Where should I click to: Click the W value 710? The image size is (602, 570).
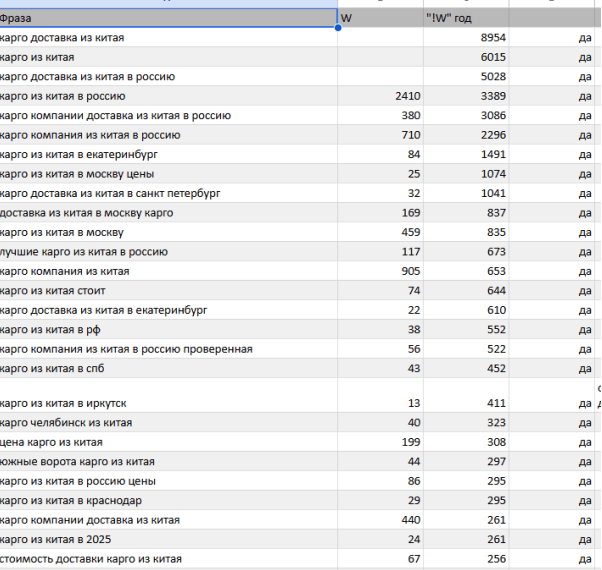(411, 135)
